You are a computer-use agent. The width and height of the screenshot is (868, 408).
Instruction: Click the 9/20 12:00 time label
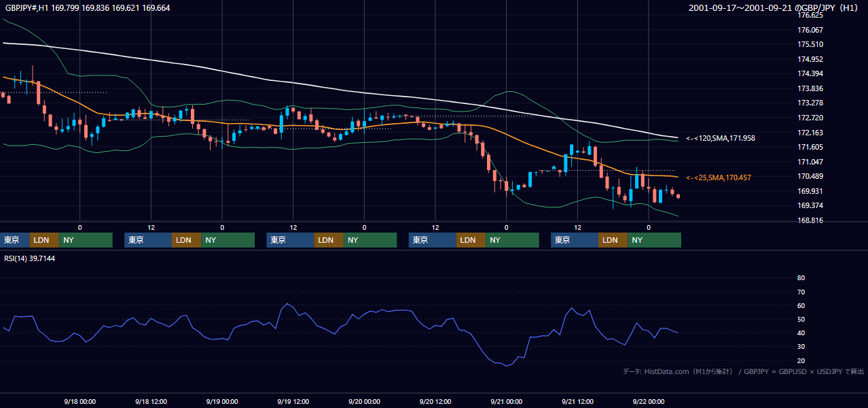pos(435,401)
